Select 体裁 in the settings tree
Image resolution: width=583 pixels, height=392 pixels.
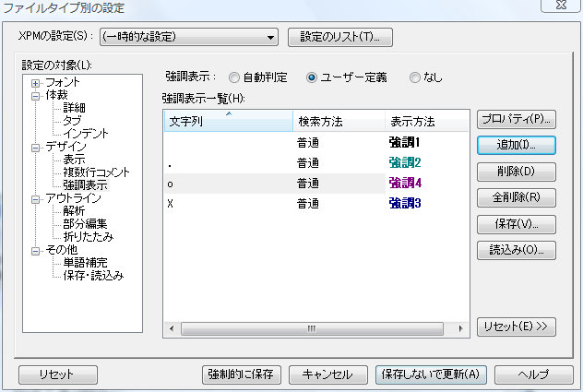click(x=56, y=95)
